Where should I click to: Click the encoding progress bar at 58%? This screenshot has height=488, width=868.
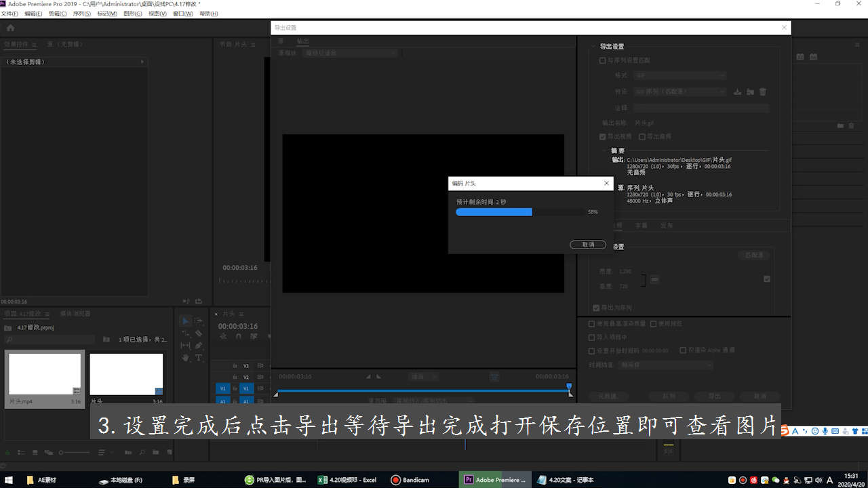click(519, 212)
